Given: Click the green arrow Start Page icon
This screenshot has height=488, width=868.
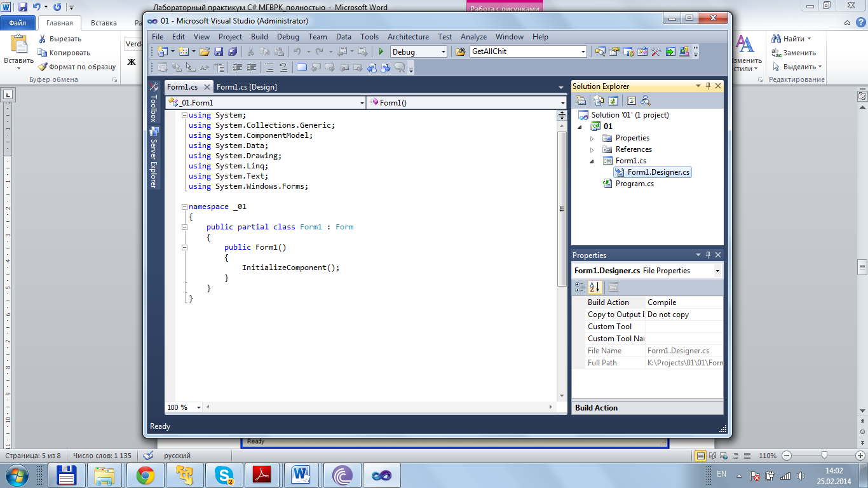Looking at the screenshot, I should tap(670, 51).
